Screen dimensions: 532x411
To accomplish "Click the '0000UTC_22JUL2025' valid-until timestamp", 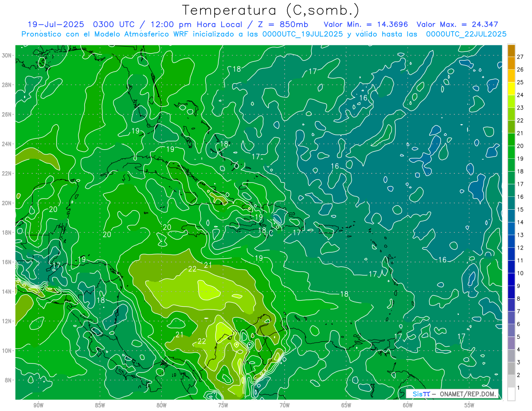I will (x=466, y=34).
